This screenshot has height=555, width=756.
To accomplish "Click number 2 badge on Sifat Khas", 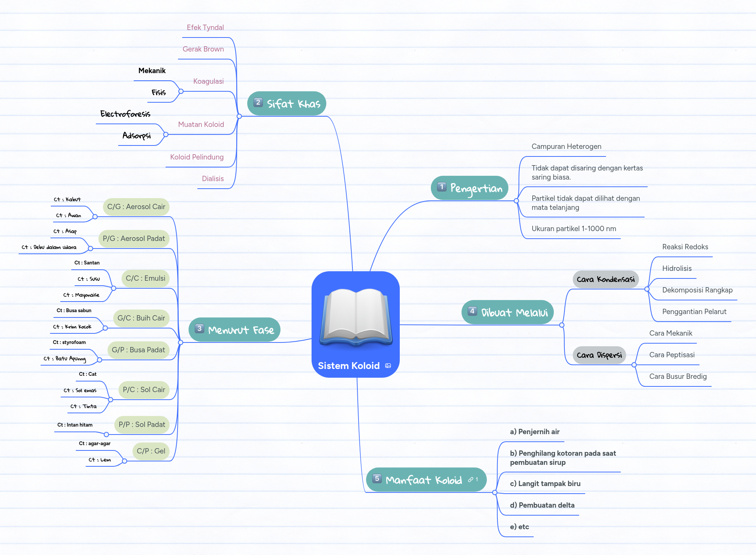I will 258,102.
